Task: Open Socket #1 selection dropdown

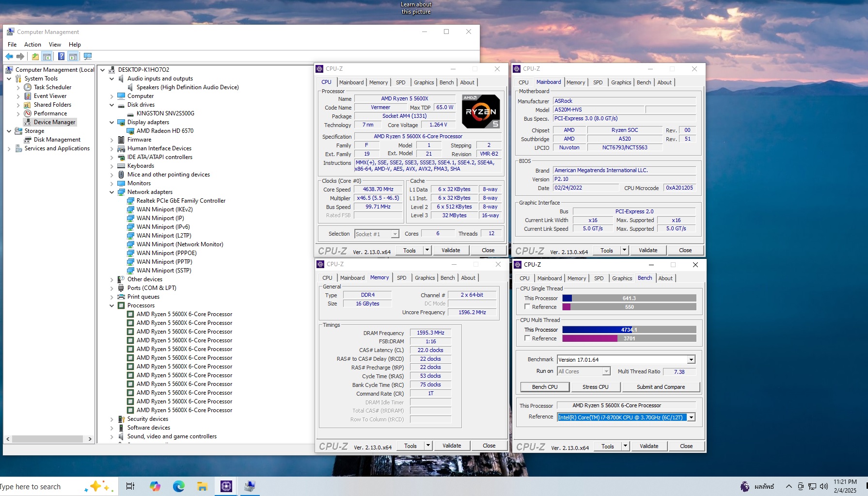Action: pos(395,234)
